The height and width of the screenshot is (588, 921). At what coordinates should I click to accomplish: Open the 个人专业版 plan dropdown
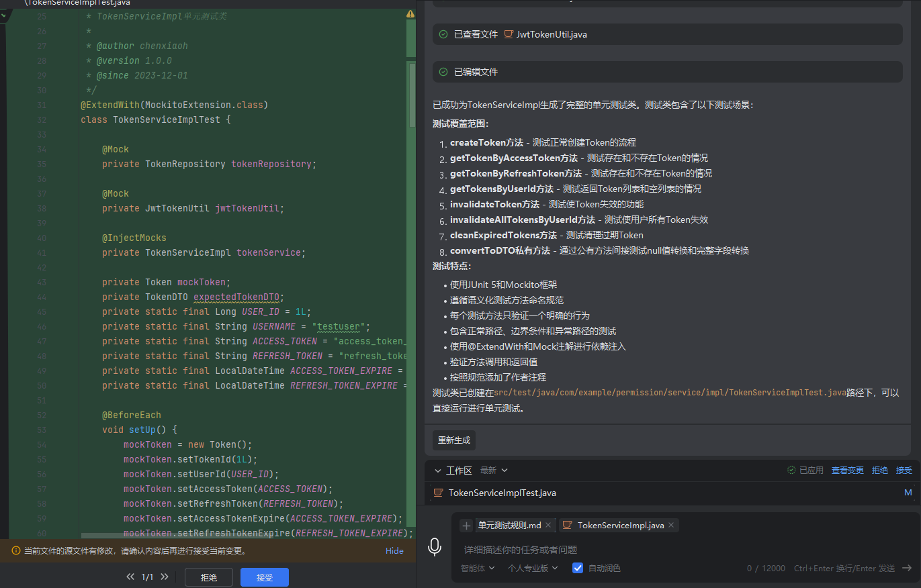click(533, 568)
